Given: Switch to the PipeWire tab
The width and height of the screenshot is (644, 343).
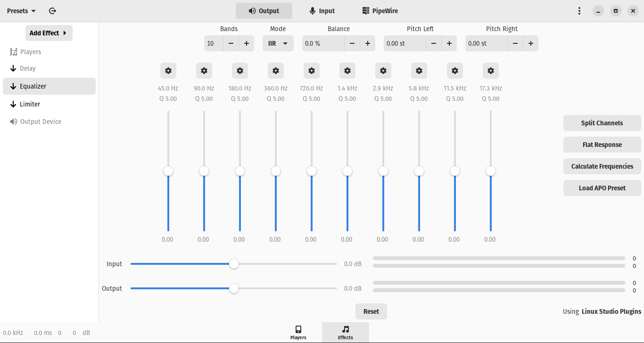Looking at the screenshot, I should tap(380, 11).
